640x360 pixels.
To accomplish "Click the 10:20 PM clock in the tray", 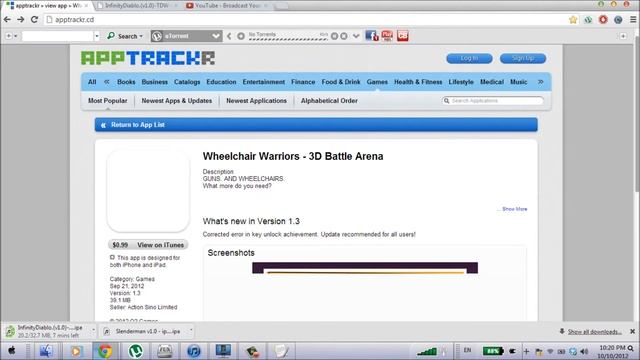I will pyautogui.click(x=612, y=348).
